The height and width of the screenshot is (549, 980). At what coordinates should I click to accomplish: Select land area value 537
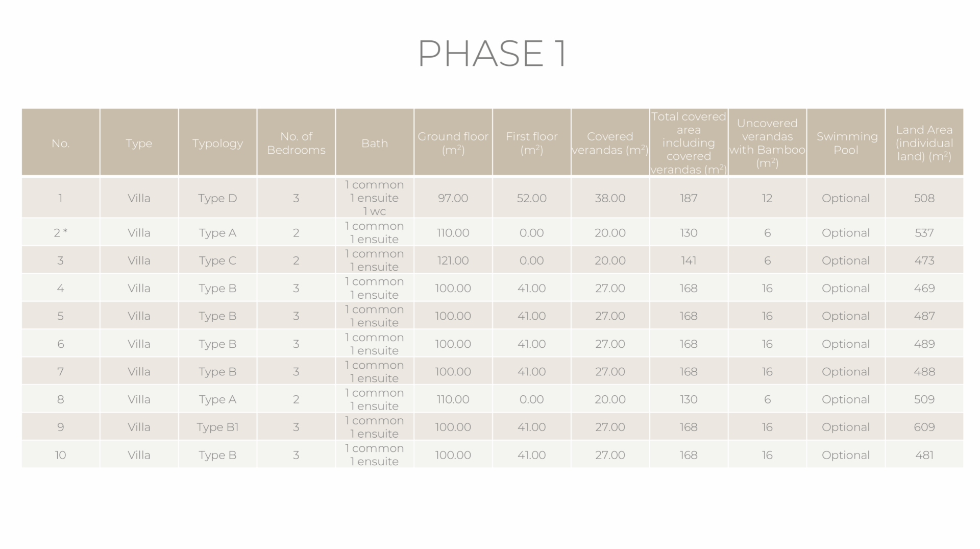(x=924, y=233)
